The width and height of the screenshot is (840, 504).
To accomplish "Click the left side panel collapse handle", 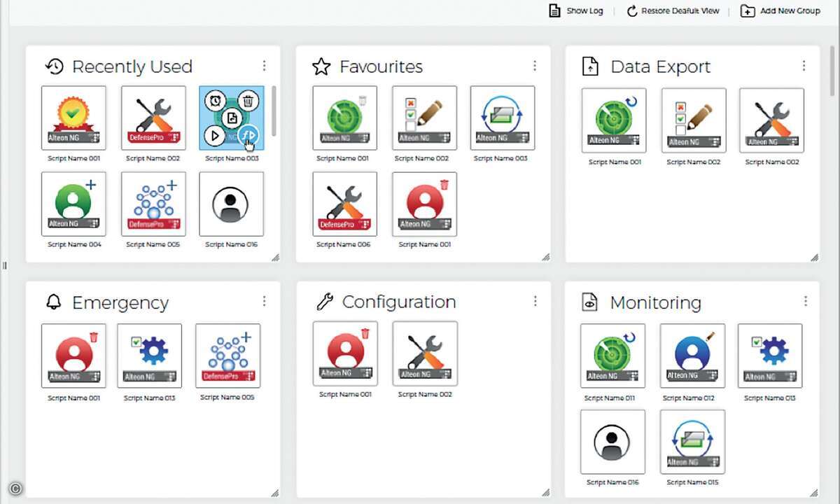I will [x=4, y=265].
